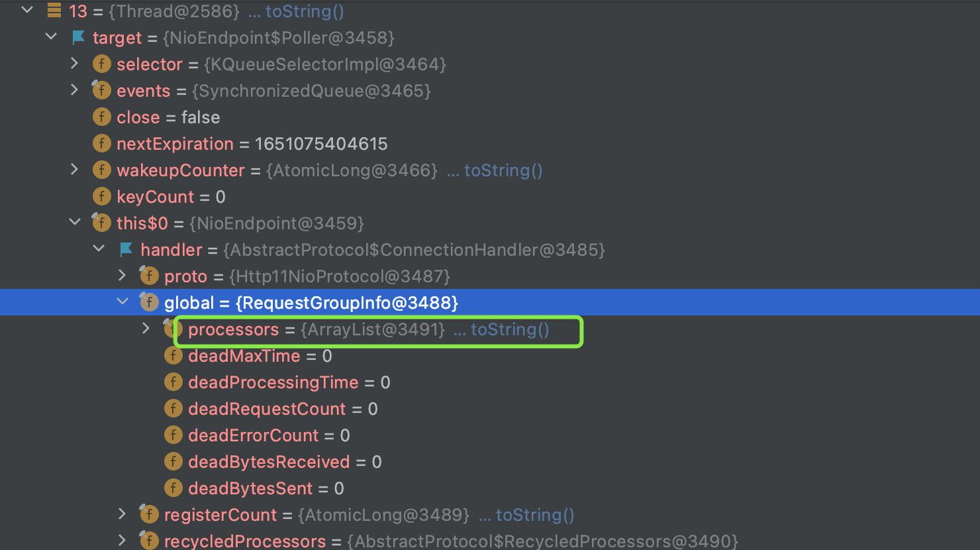
Task: Select the recycledProcessors row
Action: coord(490,539)
